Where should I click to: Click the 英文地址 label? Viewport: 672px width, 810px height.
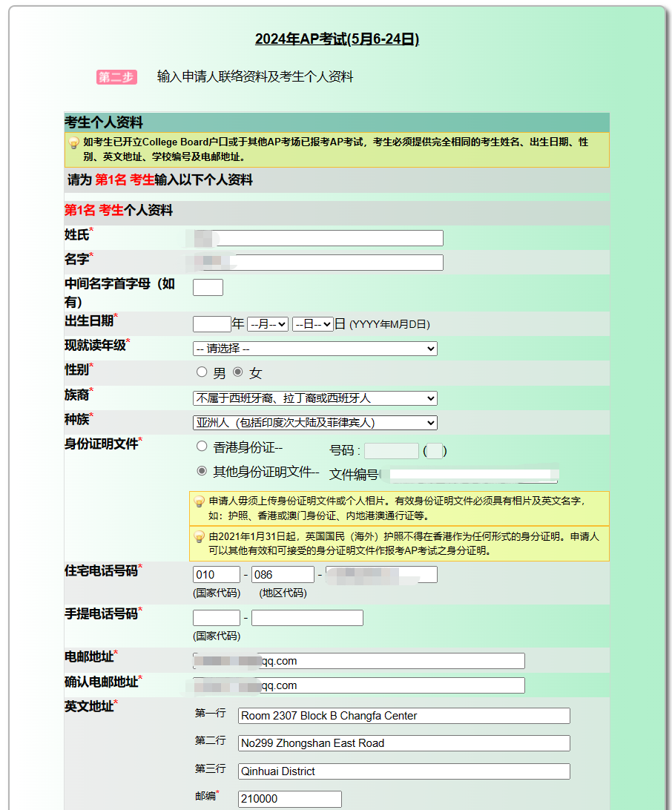click(x=89, y=706)
